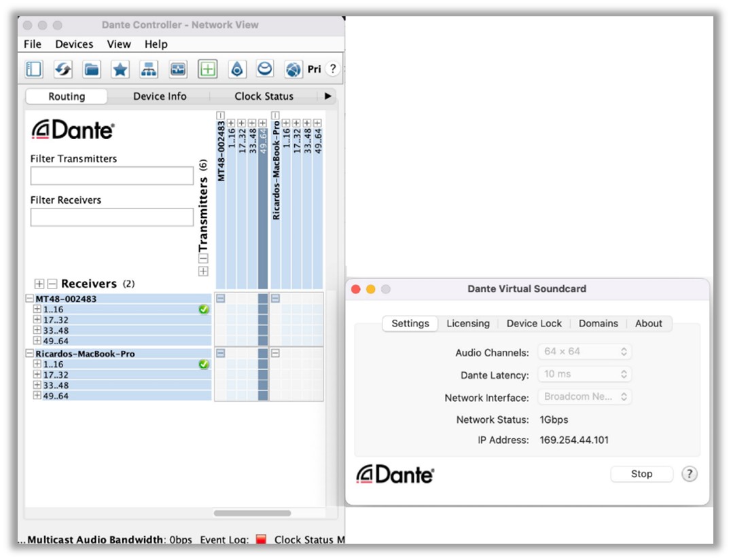731x560 pixels.
Task: Open the Dante Latency dropdown
Action: pyautogui.click(x=584, y=374)
